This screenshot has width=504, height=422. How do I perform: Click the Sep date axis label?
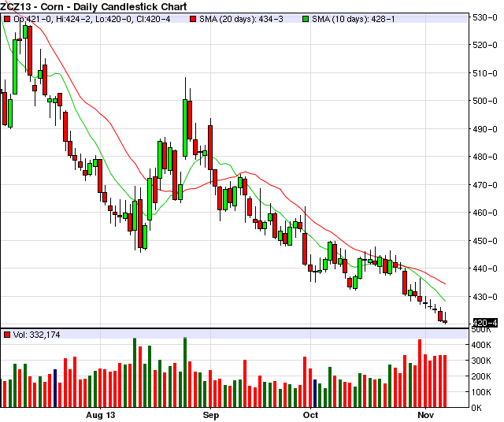coord(211,415)
